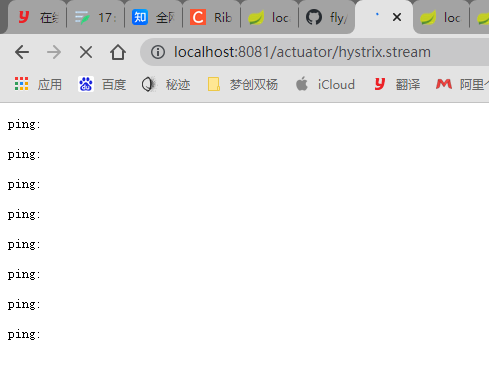The width and height of the screenshot is (489, 384).
Task: Open the home page icon
Action: pos(118,52)
